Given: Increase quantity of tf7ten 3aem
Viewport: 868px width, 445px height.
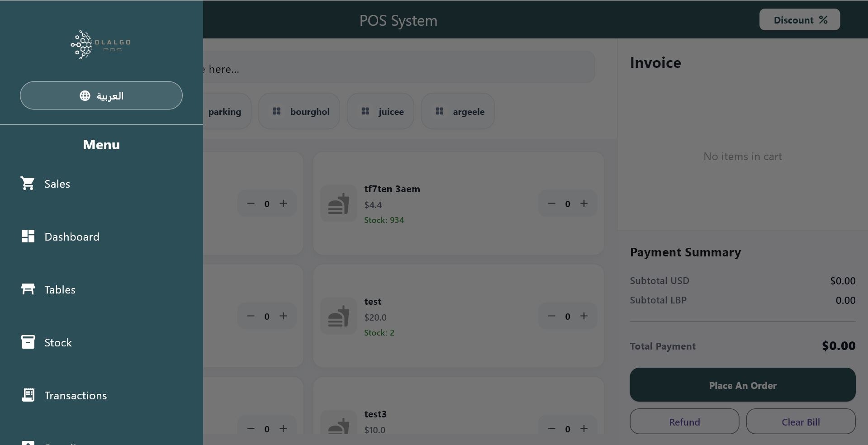Looking at the screenshot, I should [584, 204].
